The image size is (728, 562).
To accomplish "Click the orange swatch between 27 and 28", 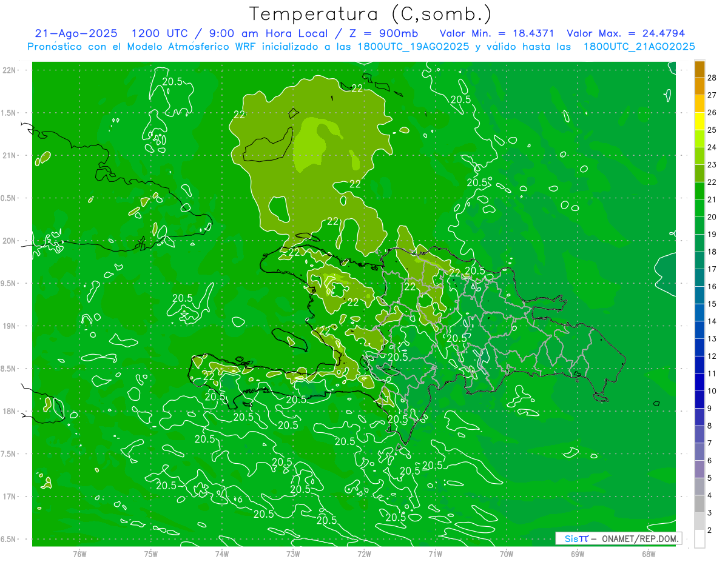I will coord(699,87).
